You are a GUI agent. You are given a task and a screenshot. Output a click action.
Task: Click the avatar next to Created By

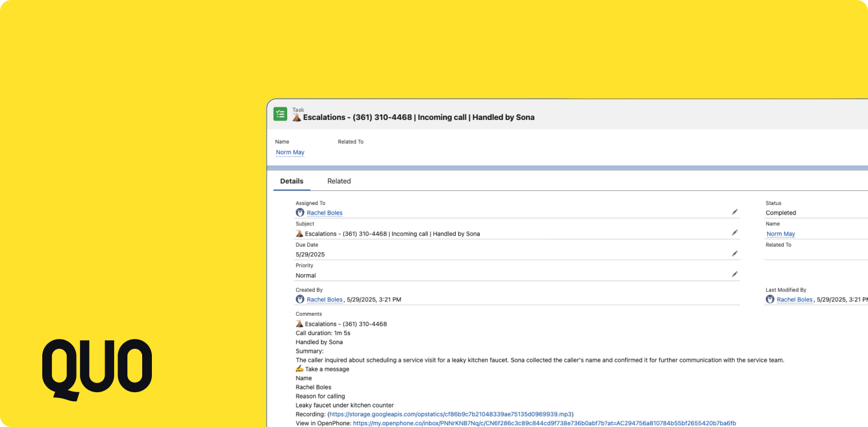pyautogui.click(x=300, y=299)
